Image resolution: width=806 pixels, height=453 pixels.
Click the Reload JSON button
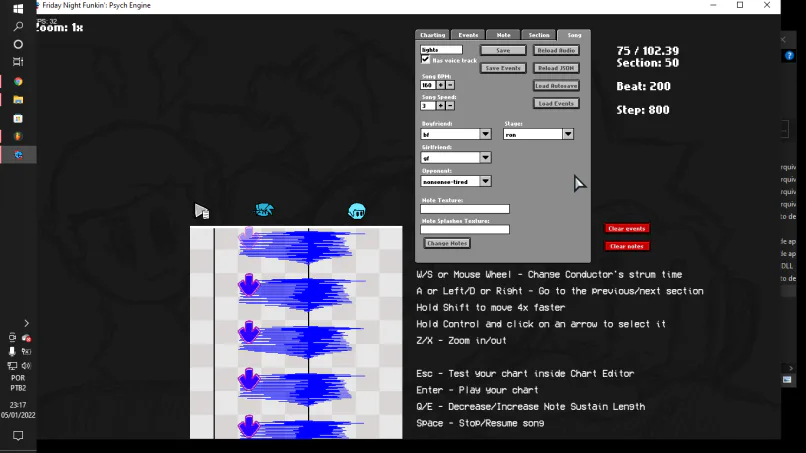tap(556, 68)
